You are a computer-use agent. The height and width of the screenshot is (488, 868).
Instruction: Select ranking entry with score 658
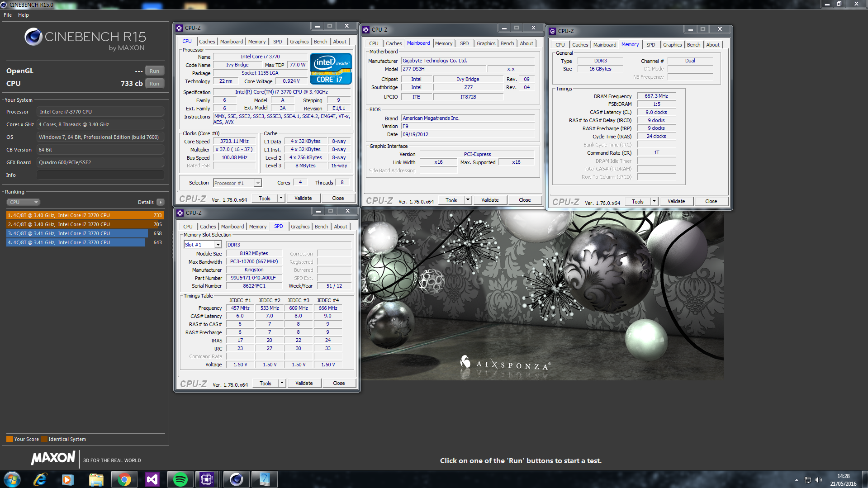tap(85, 233)
